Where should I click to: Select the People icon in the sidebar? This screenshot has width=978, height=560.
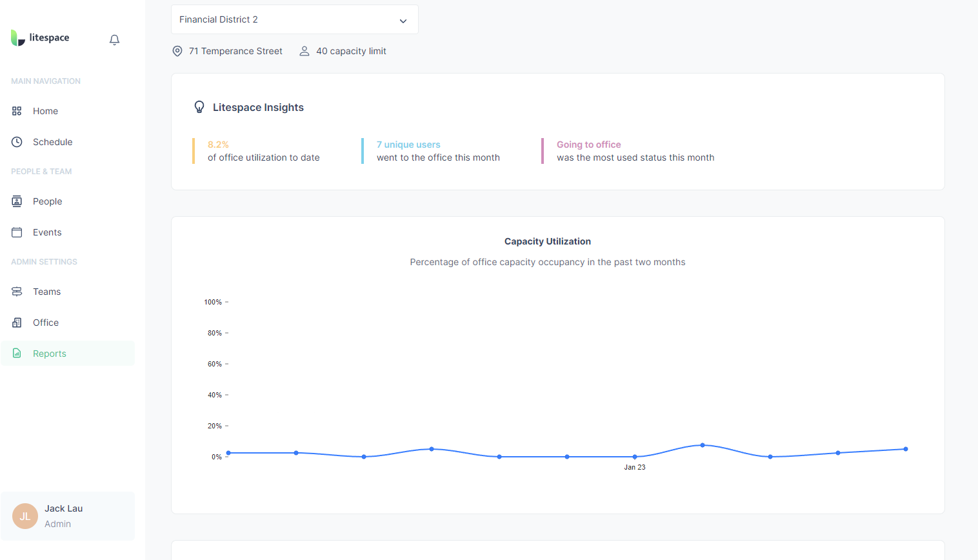[16, 201]
